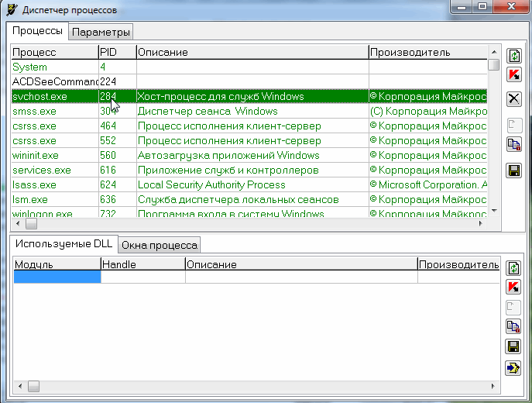The width and height of the screenshot is (532, 403).
Task: Select the System process row
Action: (x=249, y=67)
